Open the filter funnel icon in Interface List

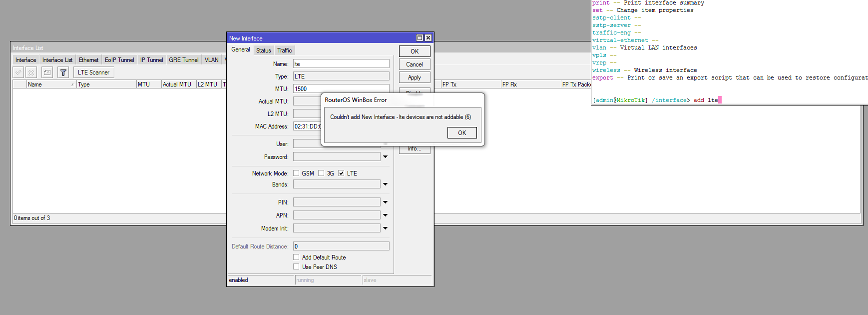coord(63,72)
